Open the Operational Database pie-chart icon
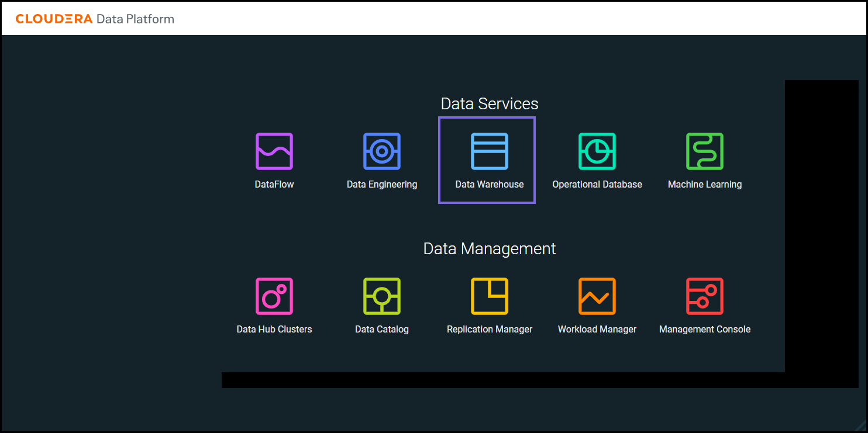The width and height of the screenshot is (868, 433). tap(597, 151)
